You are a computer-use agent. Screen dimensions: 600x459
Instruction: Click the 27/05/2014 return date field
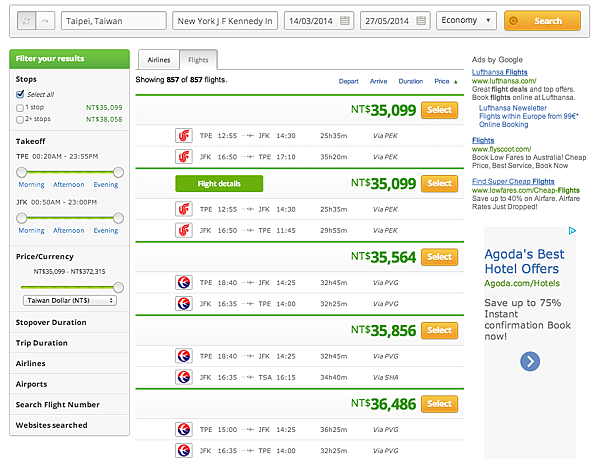[x=395, y=21]
